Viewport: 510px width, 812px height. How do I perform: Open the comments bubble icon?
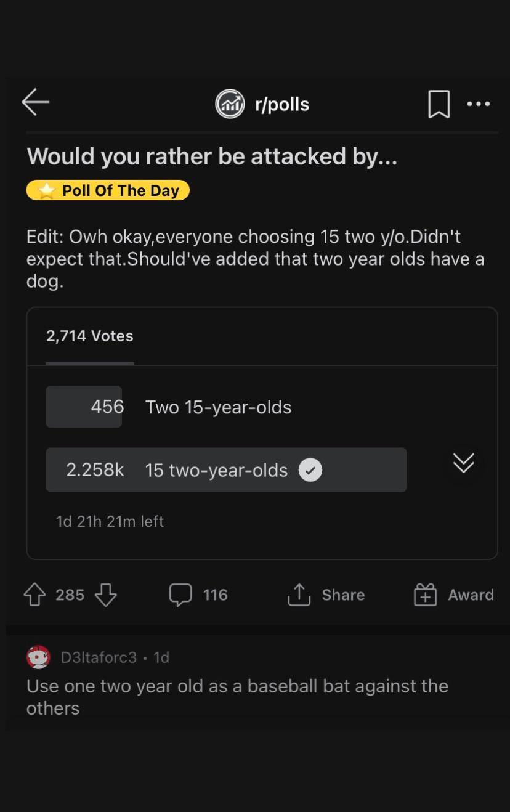click(x=180, y=595)
